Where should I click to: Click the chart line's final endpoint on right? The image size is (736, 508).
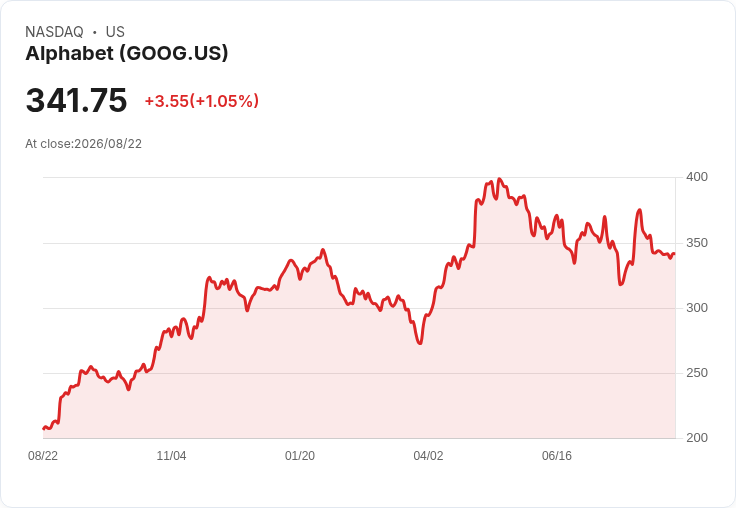pos(674,254)
